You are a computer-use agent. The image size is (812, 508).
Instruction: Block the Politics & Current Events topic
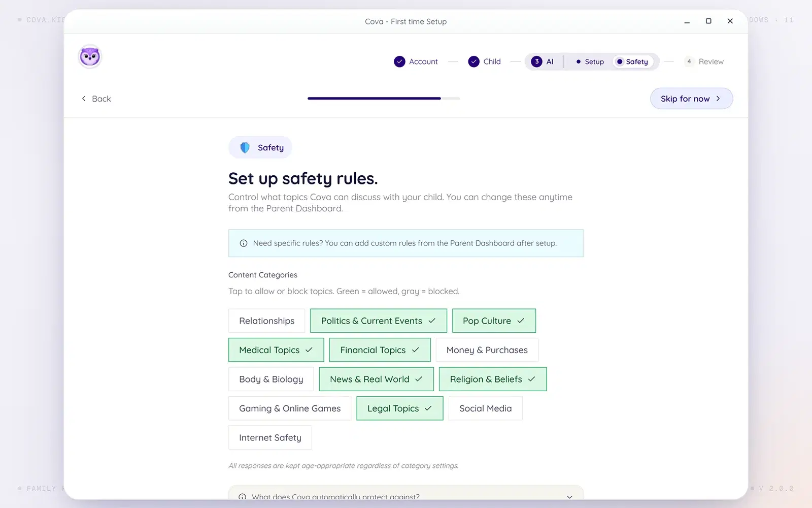tap(378, 321)
